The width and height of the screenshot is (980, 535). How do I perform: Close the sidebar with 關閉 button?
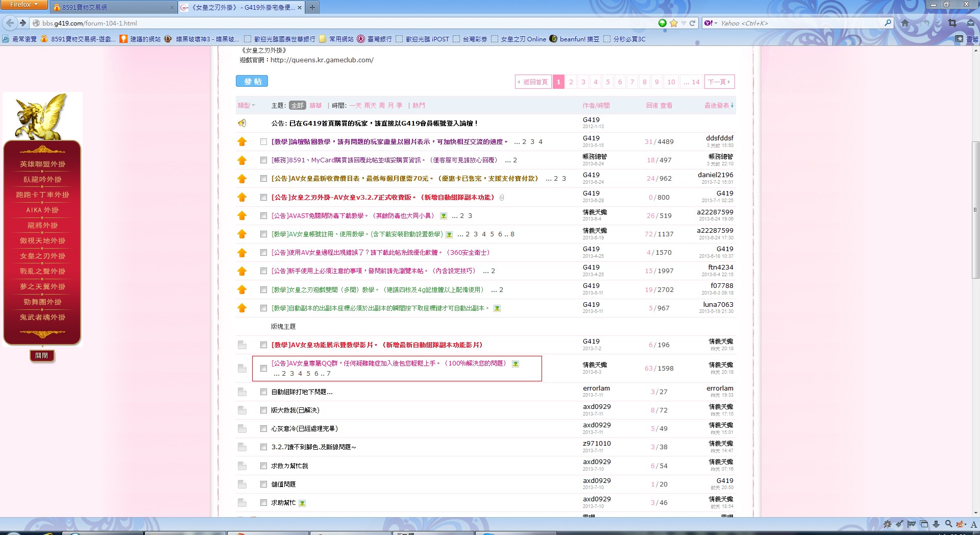42,356
